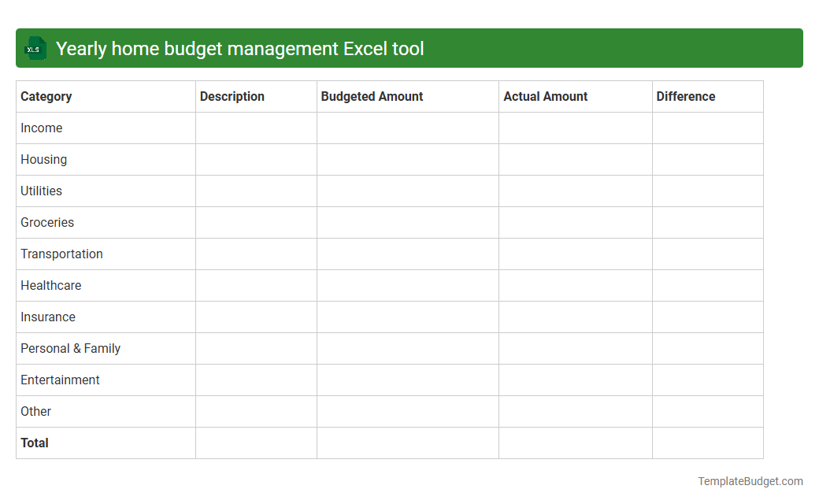Image resolution: width=819 pixels, height=504 pixels.
Task: Select the Utilities category cell
Action: tap(41, 191)
